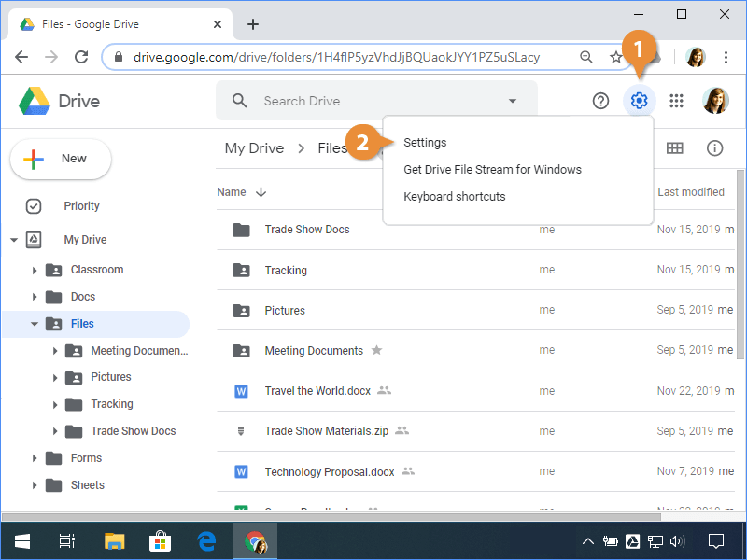Image resolution: width=747 pixels, height=560 pixels.
Task: Switch to grid view layout
Action: point(674,148)
